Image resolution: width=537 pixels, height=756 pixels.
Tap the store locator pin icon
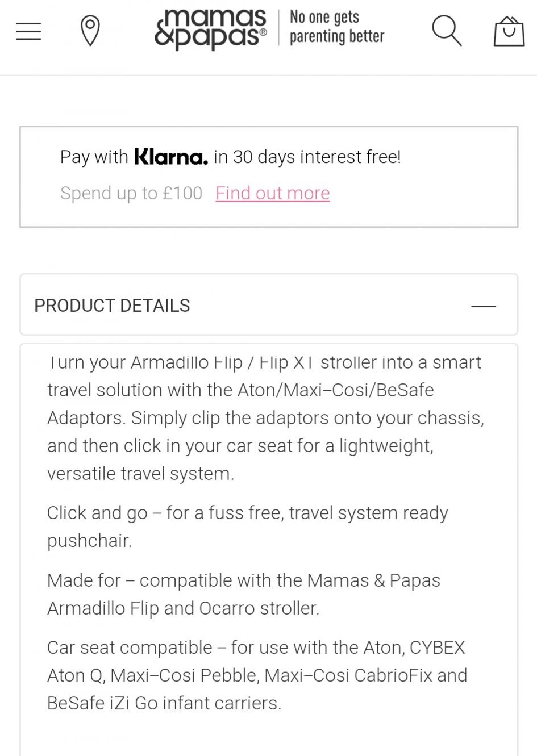[90, 31]
